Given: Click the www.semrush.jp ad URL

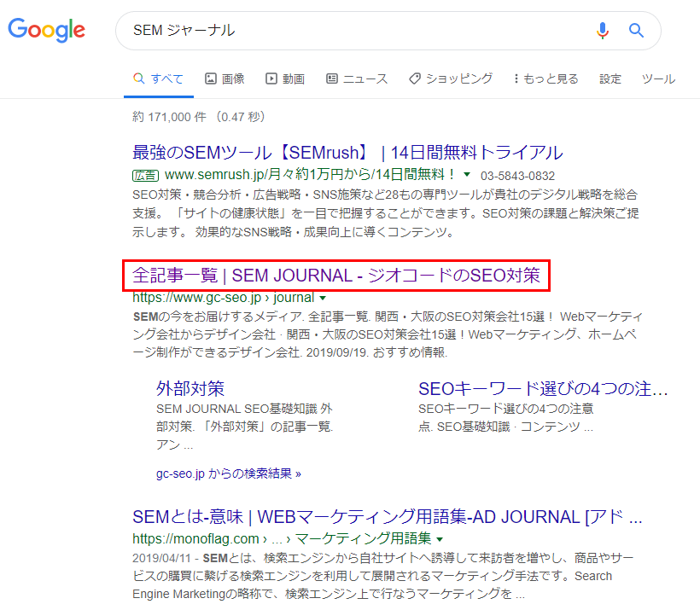Looking at the screenshot, I should tap(309, 175).
